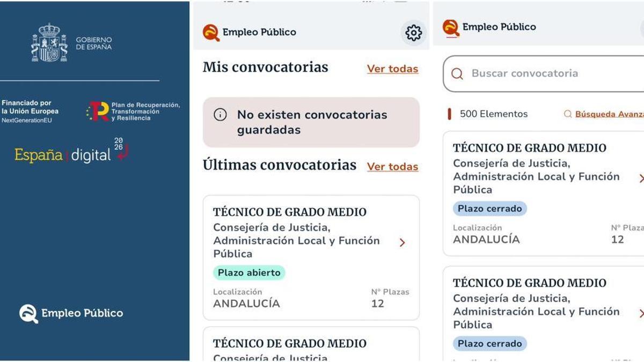Click the Gobierno de España coat of arms

tap(49, 42)
